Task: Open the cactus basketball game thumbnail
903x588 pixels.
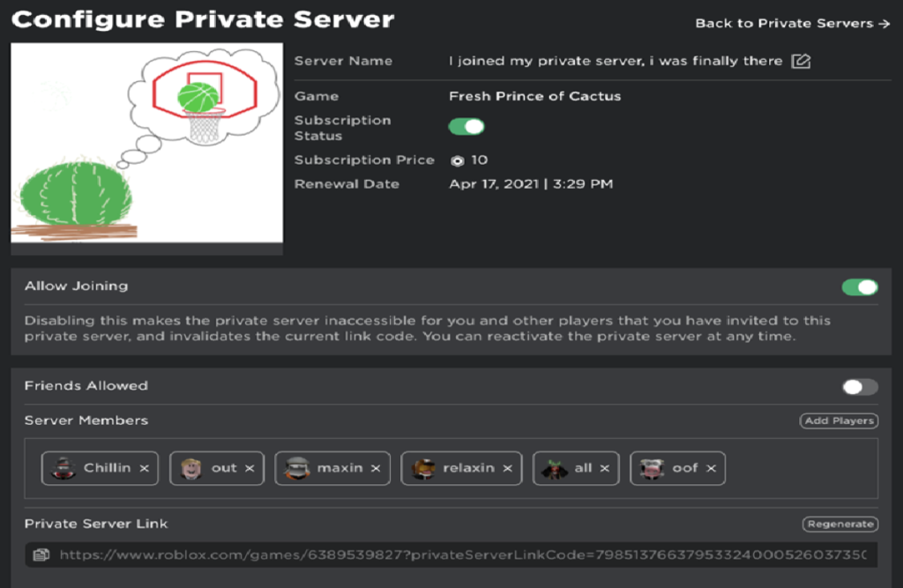Action: (x=147, y=143)
